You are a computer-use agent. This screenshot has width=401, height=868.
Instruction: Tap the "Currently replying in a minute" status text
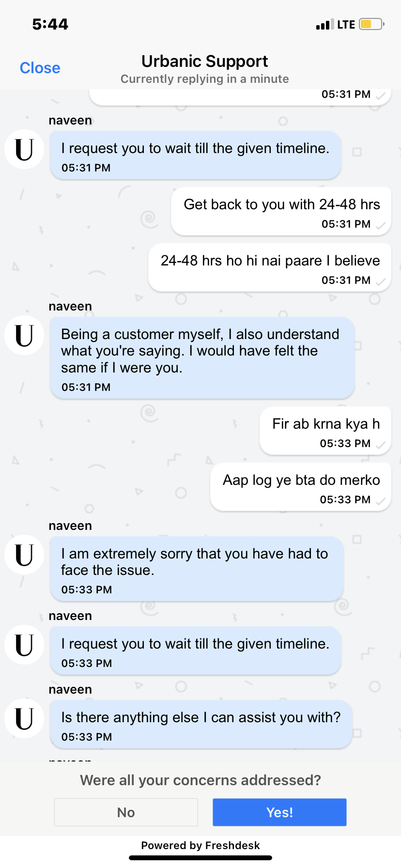204,79
